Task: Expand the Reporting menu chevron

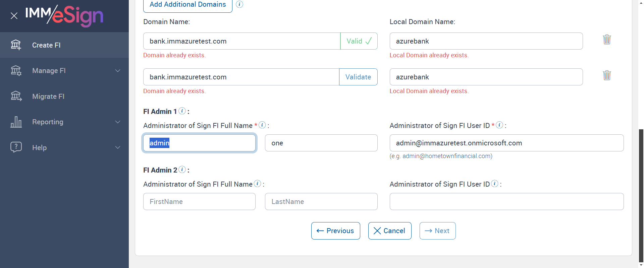Action: click(118, 122)
